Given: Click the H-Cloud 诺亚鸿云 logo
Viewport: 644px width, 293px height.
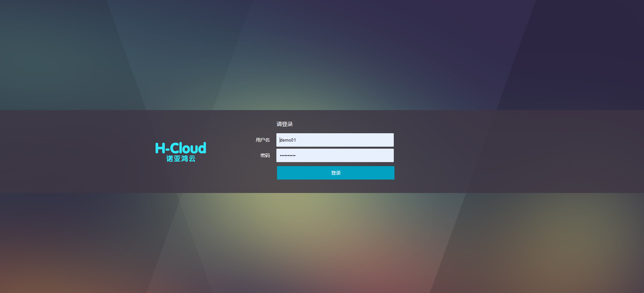Looking at the screenshot, I should tap(181, 152).
